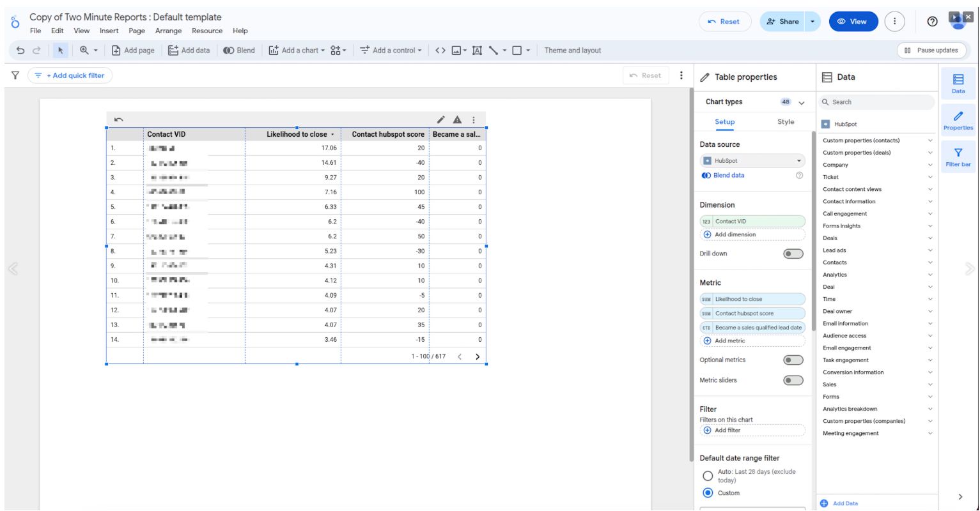Enable the Drill down toggle
Image resolution: width=980 pixels, height=511 pixels.
(793, 254)
